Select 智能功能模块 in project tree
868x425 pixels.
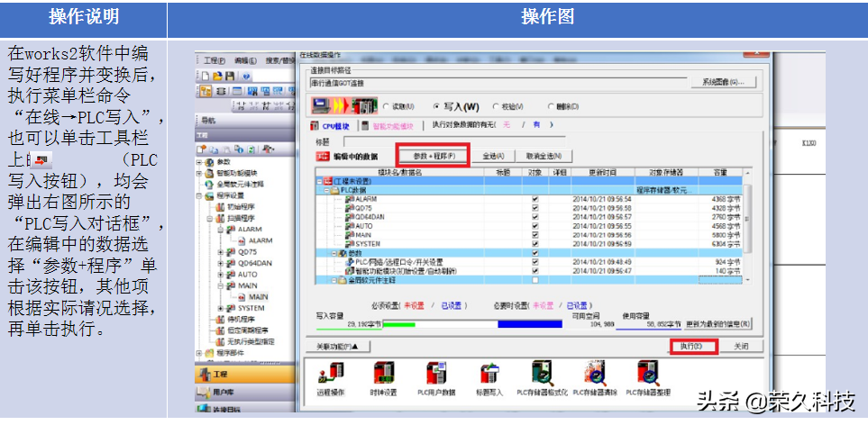click(229, 173)
